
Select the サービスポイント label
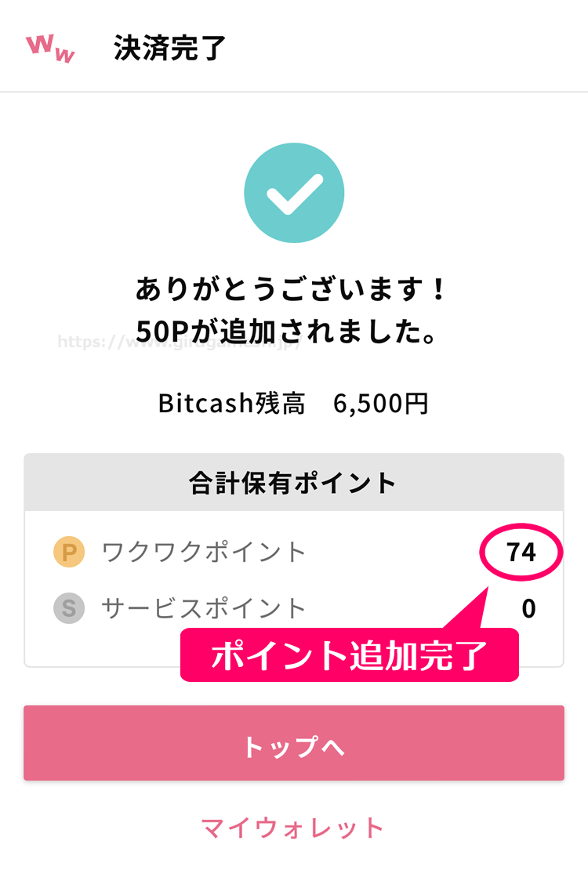pyautogui.click(x=204, y=608)
